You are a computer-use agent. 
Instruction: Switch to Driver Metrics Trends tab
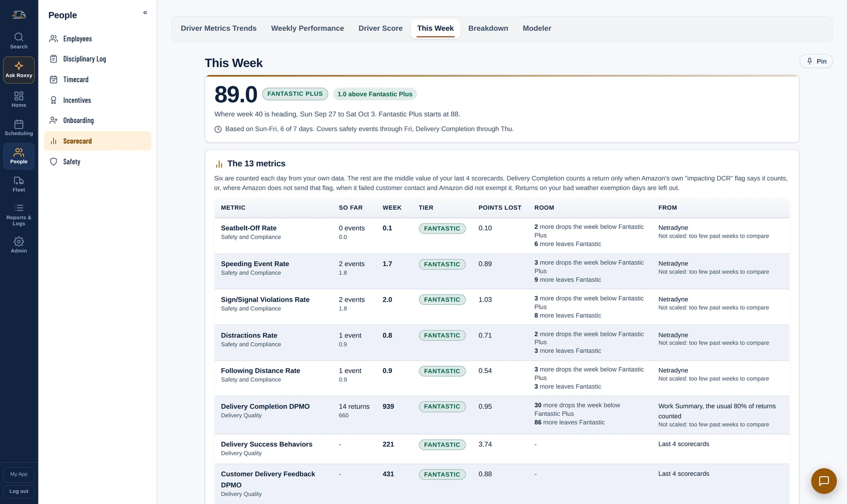(219, 29)
